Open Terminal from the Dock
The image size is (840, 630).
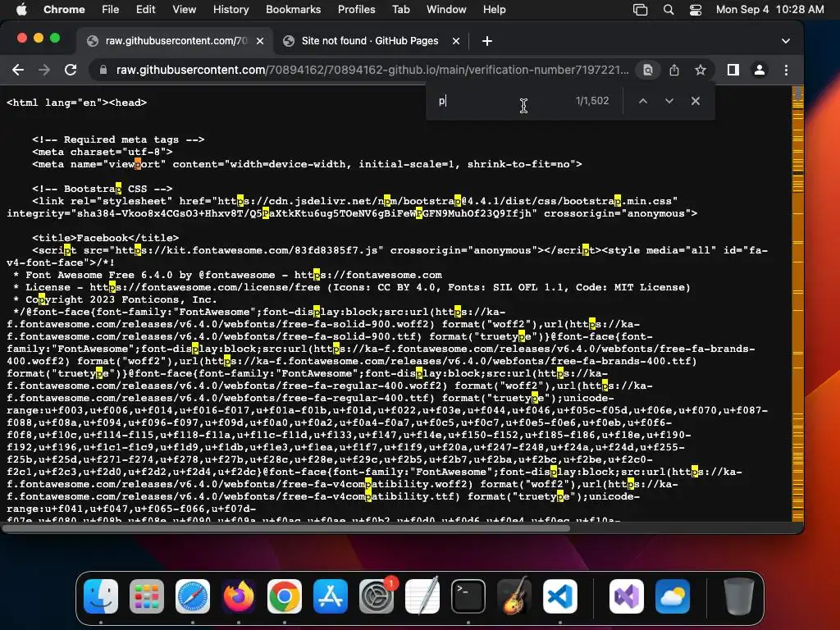click(x=468, y=596)
